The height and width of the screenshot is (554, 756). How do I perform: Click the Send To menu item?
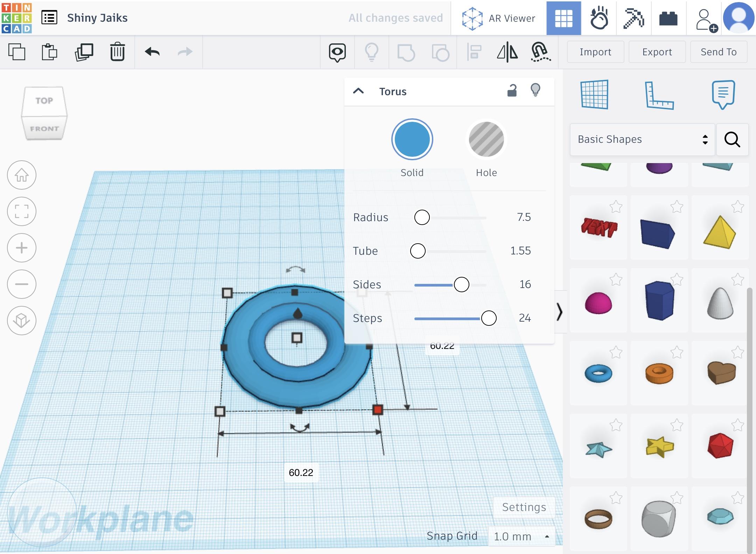tap(718, 52)
